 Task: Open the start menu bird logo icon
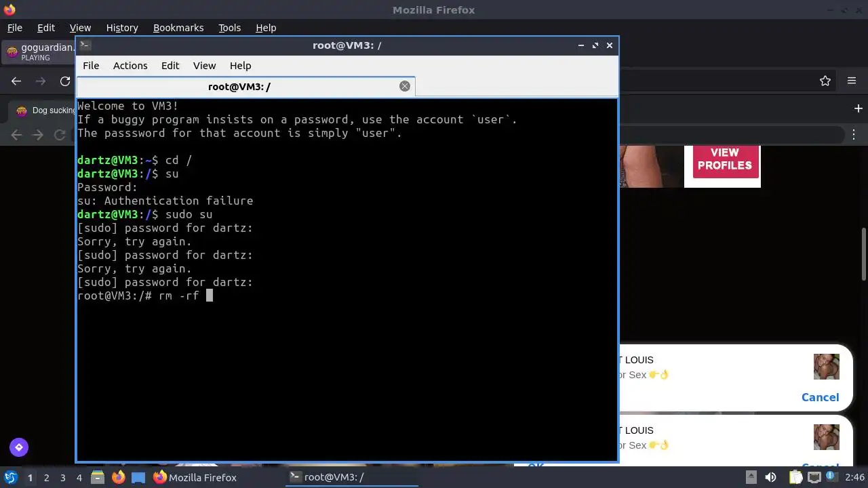point(11,477)
